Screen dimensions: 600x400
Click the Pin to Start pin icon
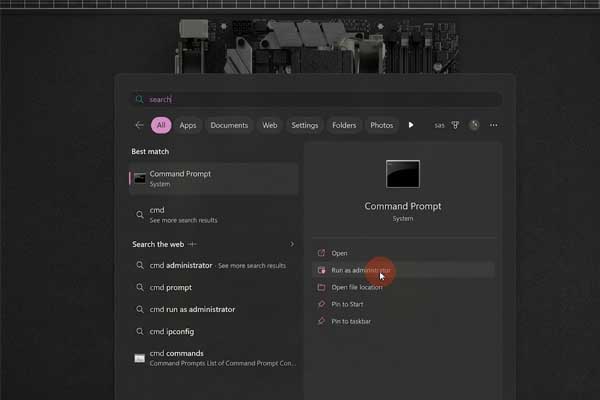coord(321,304)
